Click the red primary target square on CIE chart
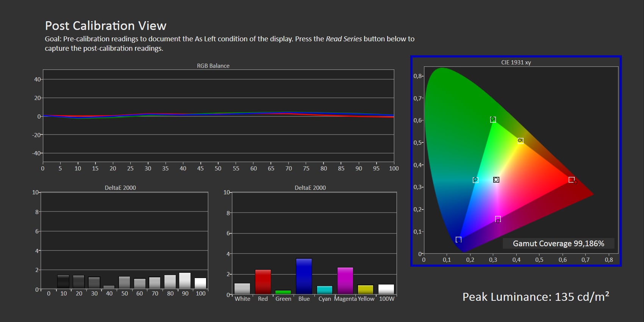644x322 pixels. point(571,180)
